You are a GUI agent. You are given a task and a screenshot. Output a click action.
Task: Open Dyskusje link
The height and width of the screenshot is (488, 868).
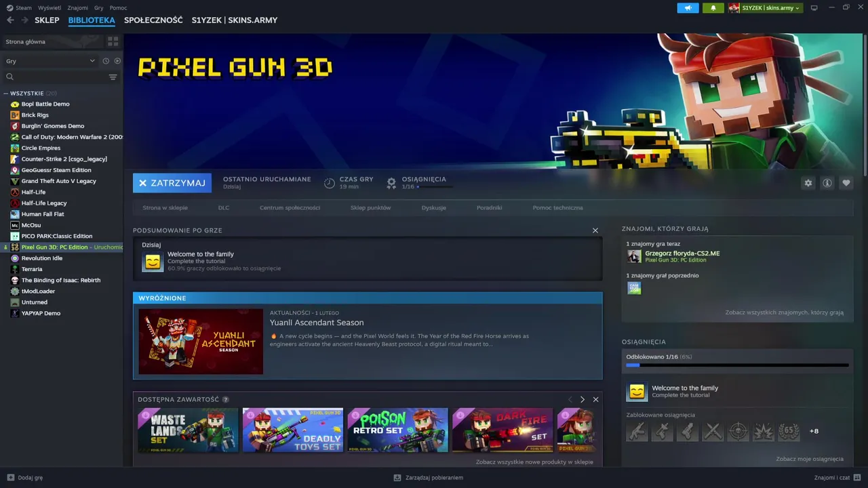[434, 208]
